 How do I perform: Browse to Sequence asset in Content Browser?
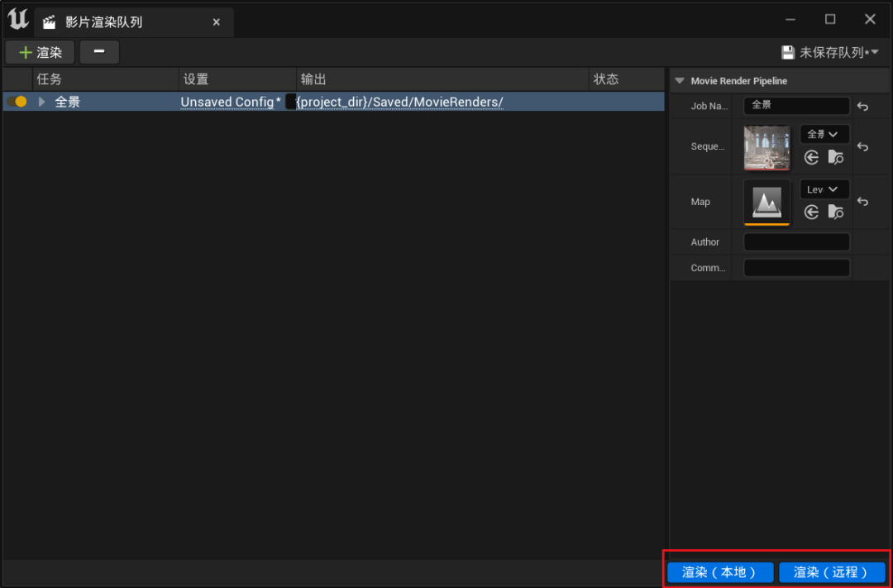coord(836,157)
